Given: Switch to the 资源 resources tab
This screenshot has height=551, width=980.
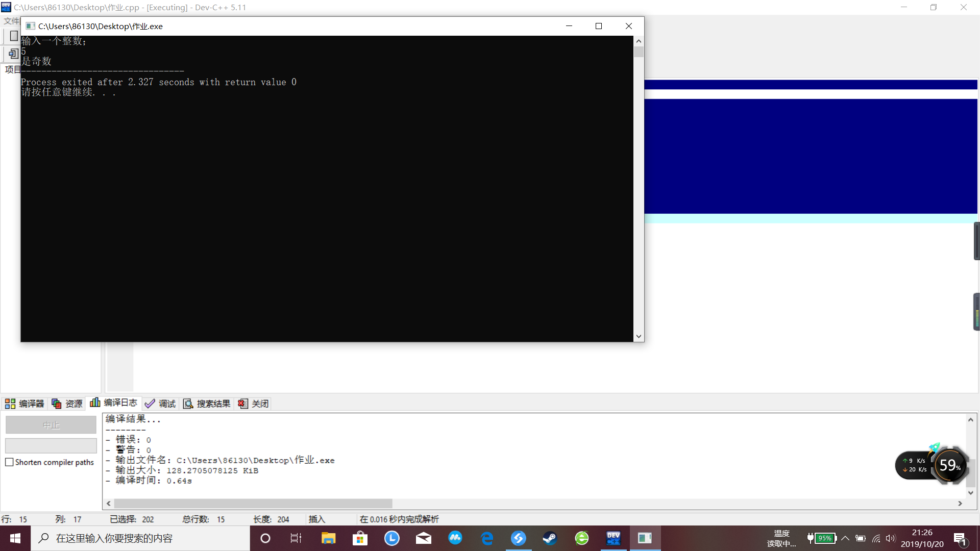Looking at the screenshot, I should (67, 404).
